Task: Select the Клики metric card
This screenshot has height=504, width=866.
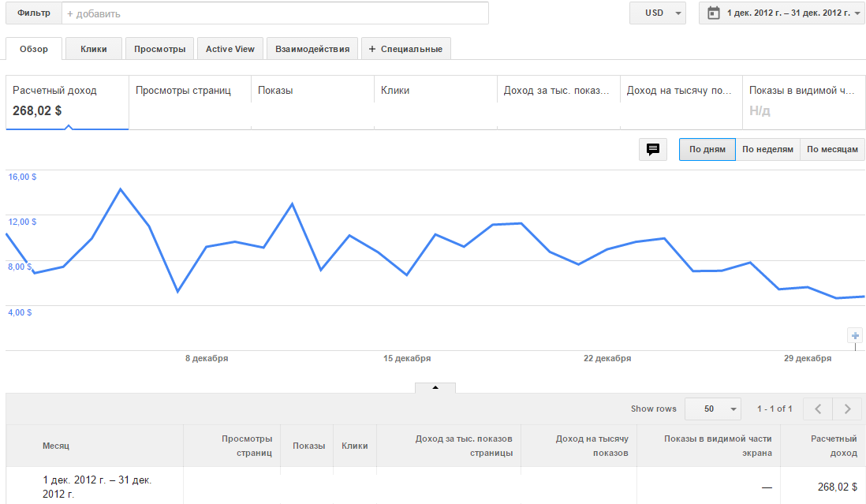Action: pyautogui.click(x=436, y=102)
